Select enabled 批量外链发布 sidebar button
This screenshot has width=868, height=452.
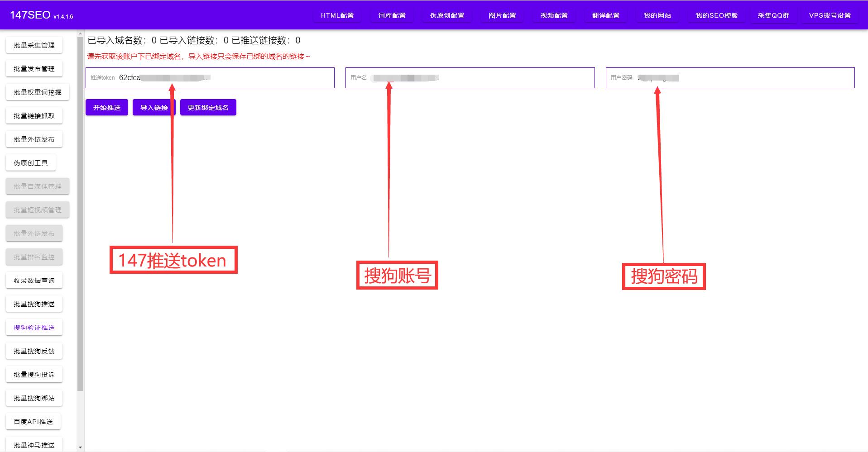point(34,139)
